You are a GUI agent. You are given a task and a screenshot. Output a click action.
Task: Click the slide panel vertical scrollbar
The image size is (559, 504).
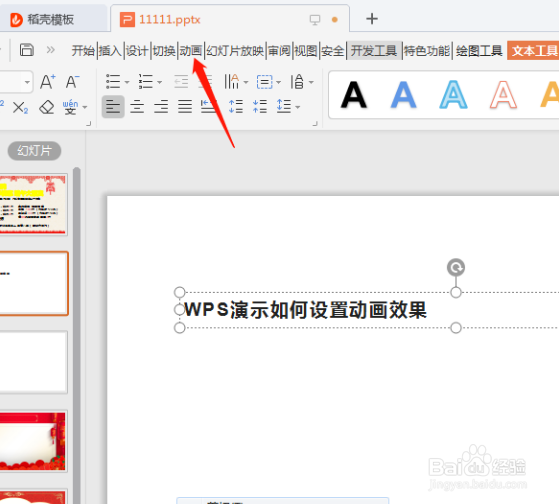coord(77,335)
